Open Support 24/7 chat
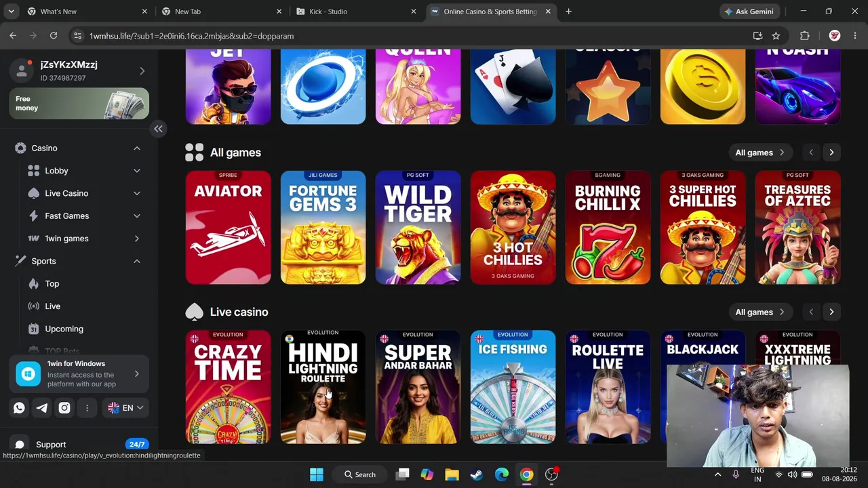The height and width of the screenshot is (488, 868). (79, 445)
